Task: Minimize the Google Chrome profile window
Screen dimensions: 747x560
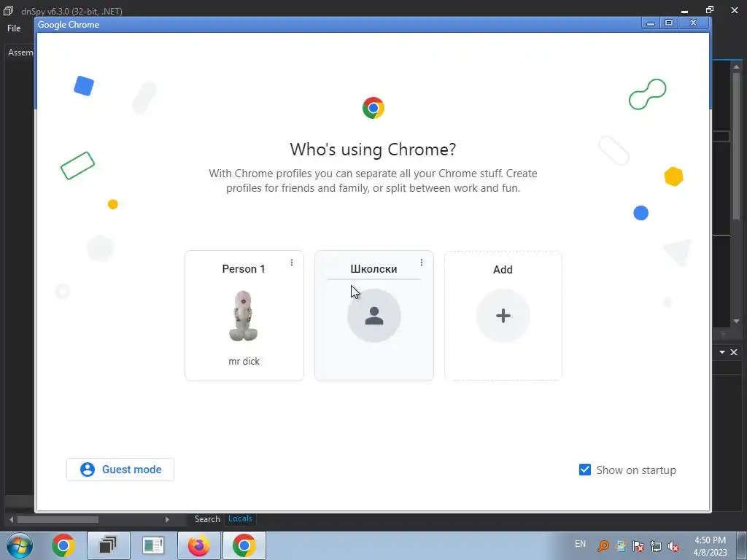Action: 650,23
